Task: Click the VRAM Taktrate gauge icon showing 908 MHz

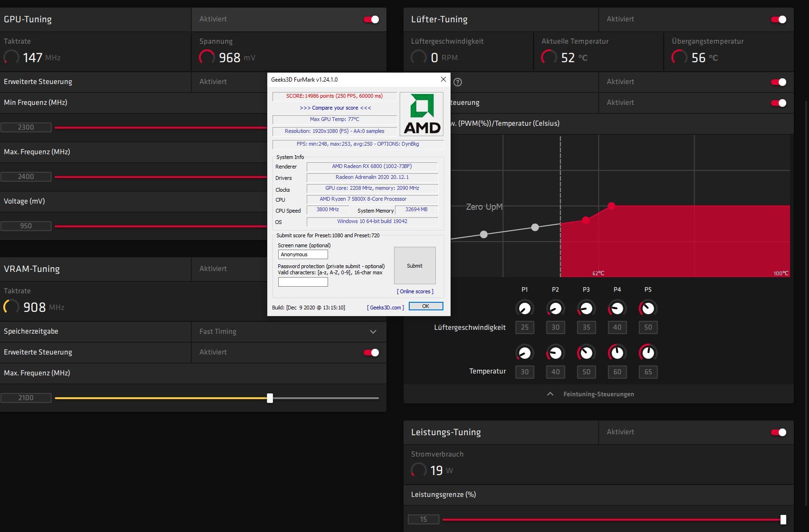Action: [x=11, y=307]
